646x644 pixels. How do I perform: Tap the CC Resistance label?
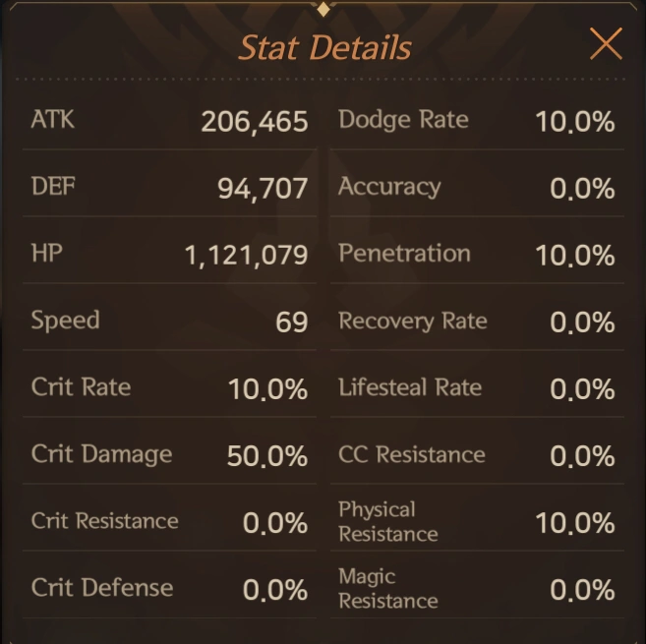[x=412, y=454]
